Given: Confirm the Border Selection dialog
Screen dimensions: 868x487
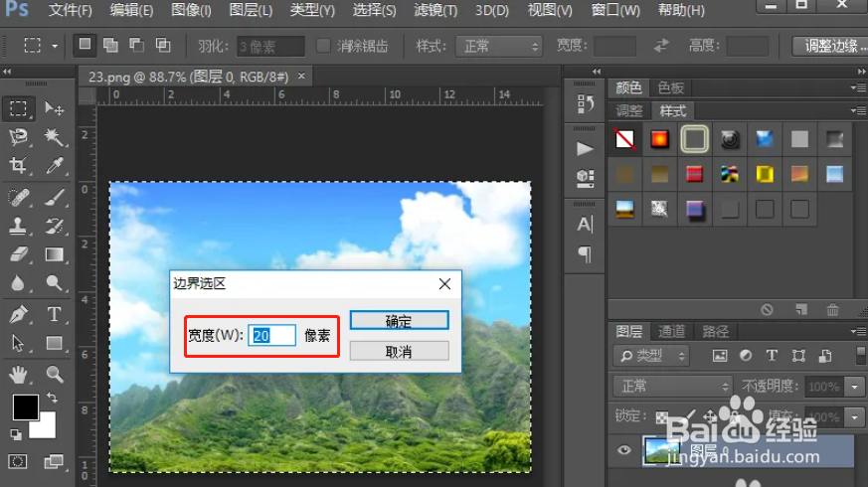Looking at the screenshot, I should (399, 320).
